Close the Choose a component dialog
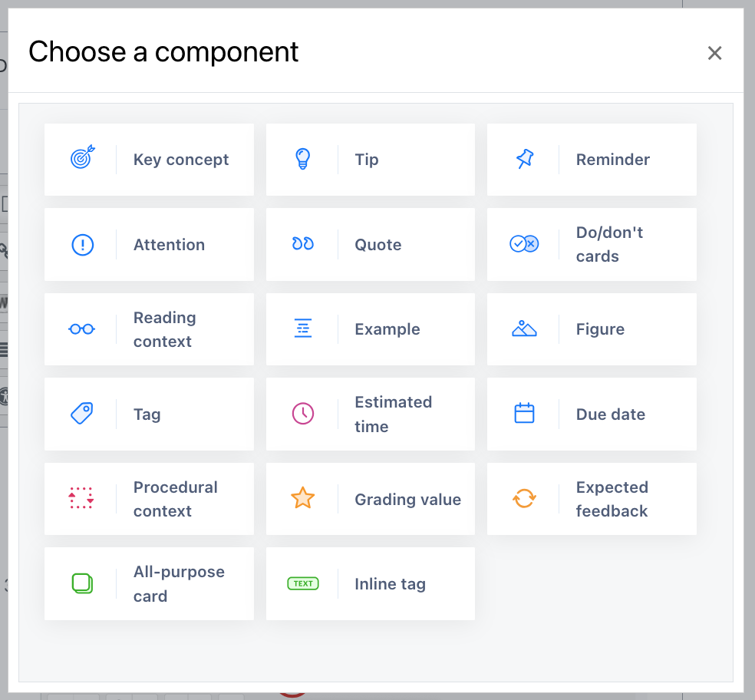The height and width of the screenshot is (700, 755). pos(714,53)
